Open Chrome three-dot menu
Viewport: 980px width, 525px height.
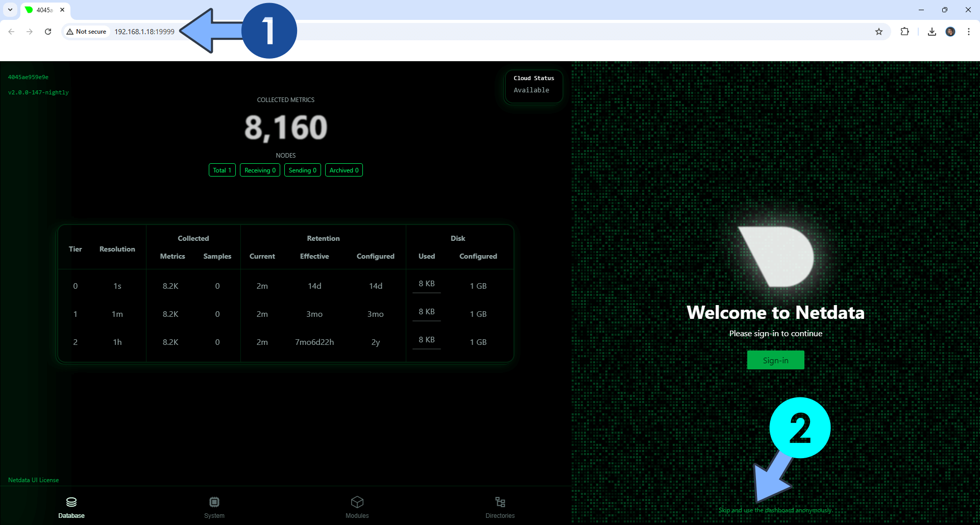click(969, 32)
